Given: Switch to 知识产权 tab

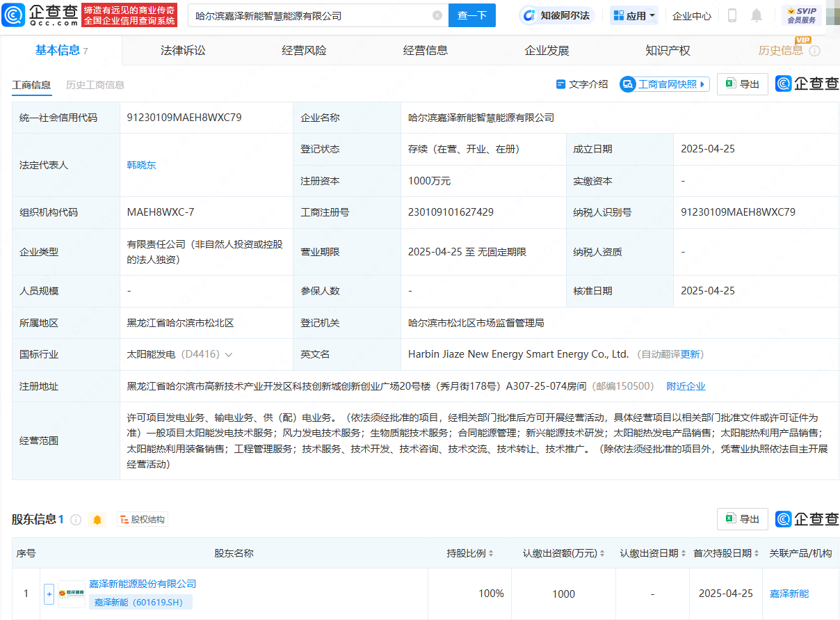Looking at the screenshot, I should coord(668,50).
